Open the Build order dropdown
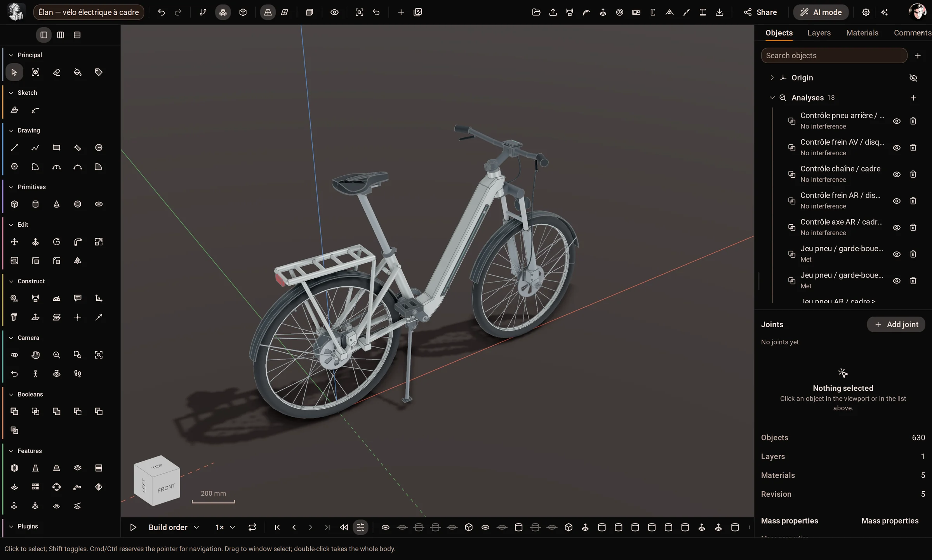Screen dimensions: 932x560 174,527
